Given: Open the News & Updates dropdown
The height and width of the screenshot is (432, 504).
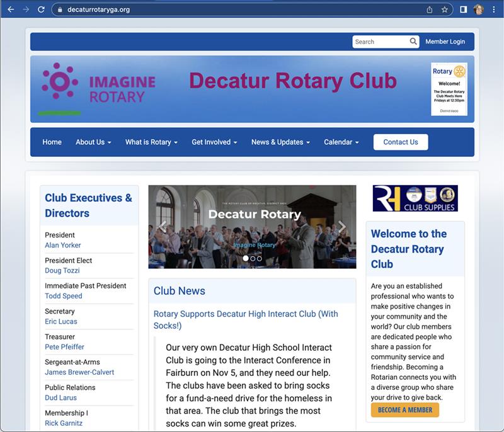Looking at the screenshot, I should [280, 142].
